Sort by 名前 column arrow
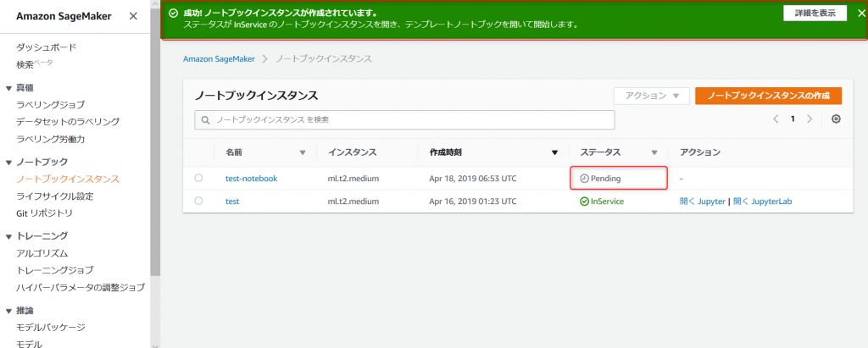 303,152
